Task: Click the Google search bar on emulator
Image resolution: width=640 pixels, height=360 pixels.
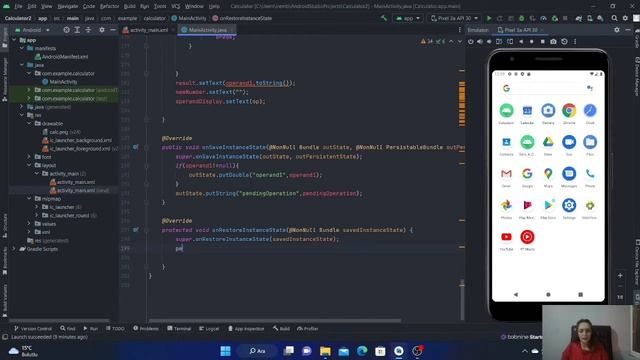Action: coord(548,88)
